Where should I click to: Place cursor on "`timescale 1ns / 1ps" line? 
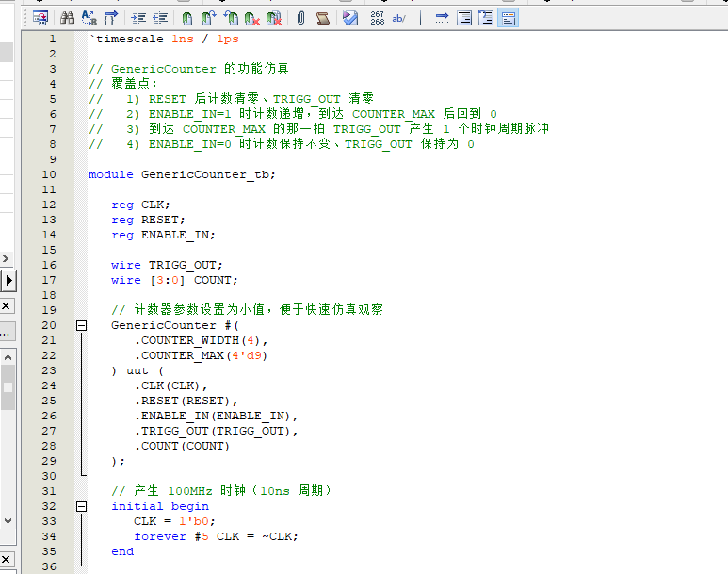tap(164, 39)
